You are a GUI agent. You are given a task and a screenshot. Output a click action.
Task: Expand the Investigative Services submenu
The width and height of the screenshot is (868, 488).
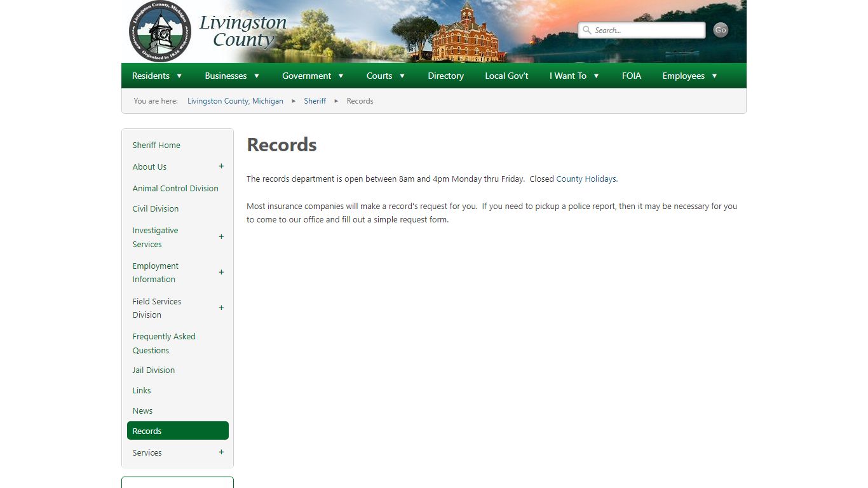tap(221, 236)
